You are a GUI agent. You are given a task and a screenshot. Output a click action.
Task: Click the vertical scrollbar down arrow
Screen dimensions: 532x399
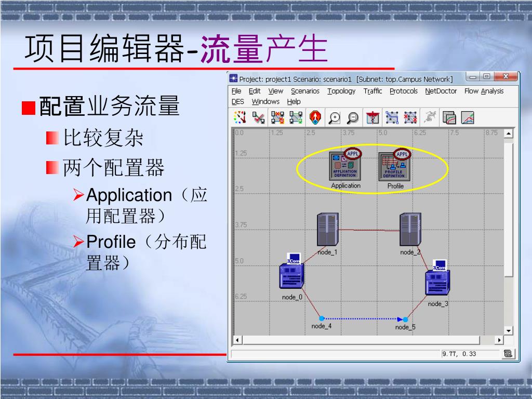point(508,330)
